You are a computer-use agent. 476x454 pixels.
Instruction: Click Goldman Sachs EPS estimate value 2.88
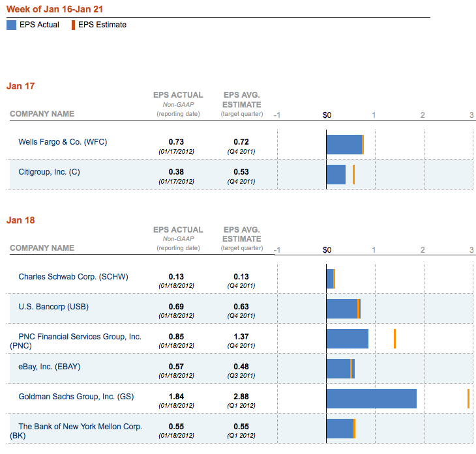tap(241, 397)
